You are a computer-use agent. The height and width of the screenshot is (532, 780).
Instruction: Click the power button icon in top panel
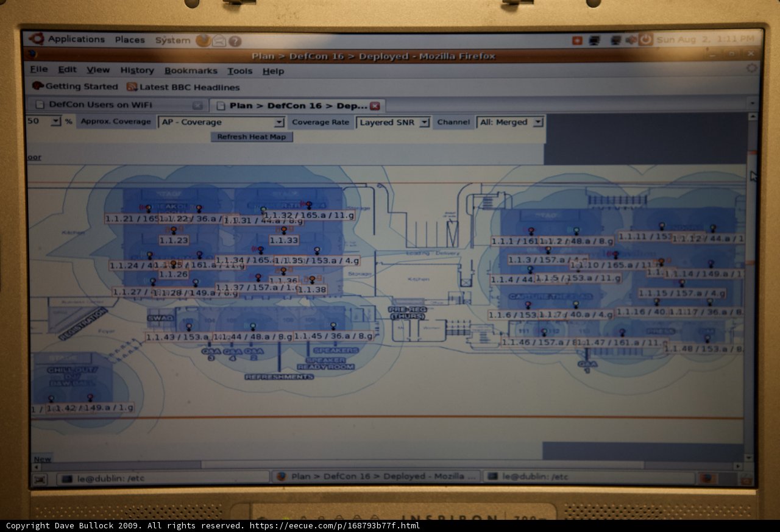click(645, 40)
